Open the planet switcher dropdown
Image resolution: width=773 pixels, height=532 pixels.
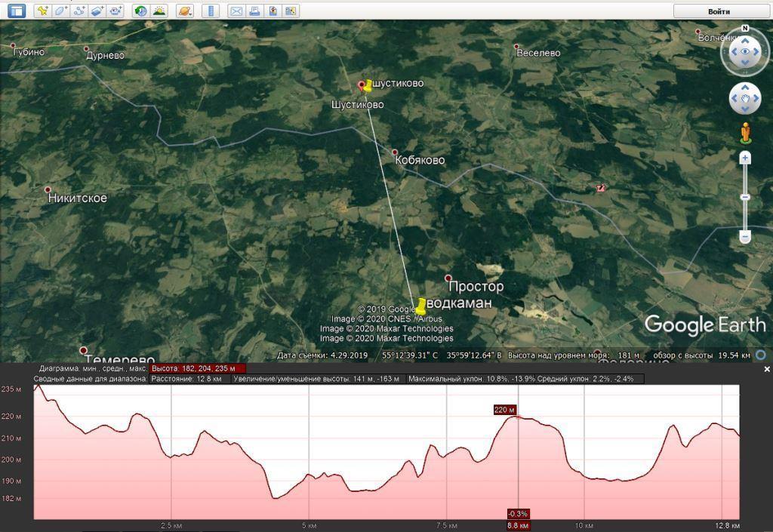click(185, 11)
